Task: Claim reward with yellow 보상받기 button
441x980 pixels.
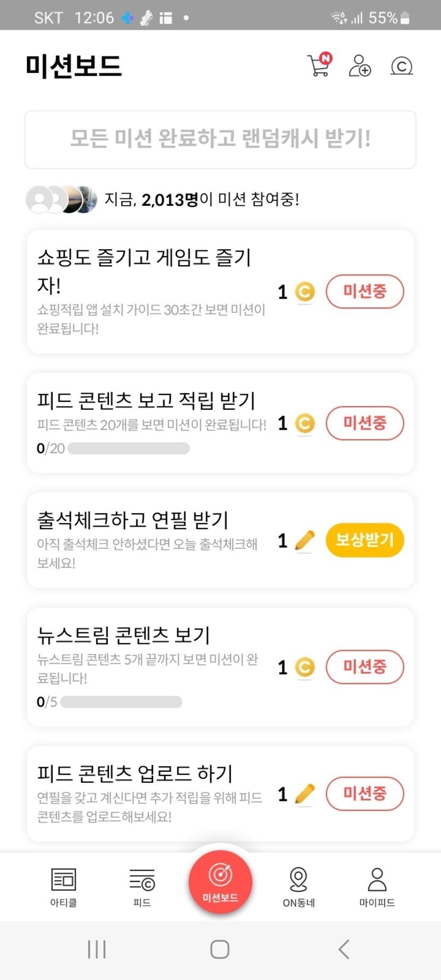Action: pos(364,540)
